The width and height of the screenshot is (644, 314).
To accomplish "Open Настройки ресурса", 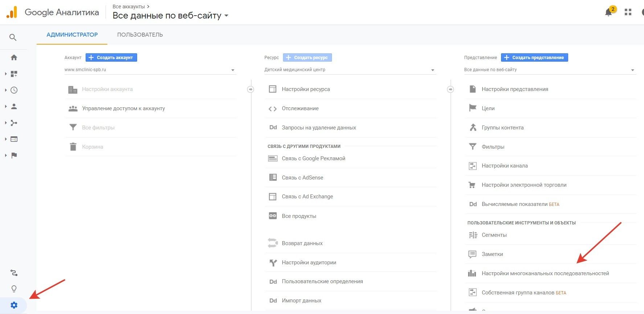I will click(306, 89).
